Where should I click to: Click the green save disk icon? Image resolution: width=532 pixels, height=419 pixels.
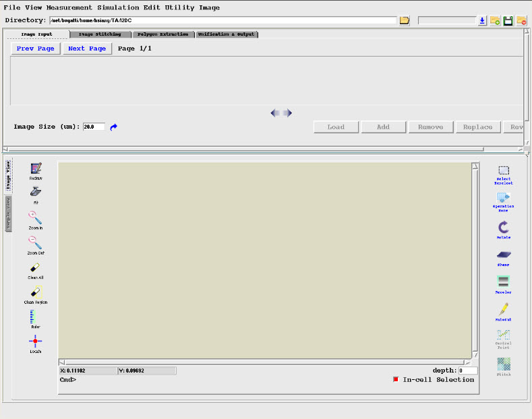[508, 21]
